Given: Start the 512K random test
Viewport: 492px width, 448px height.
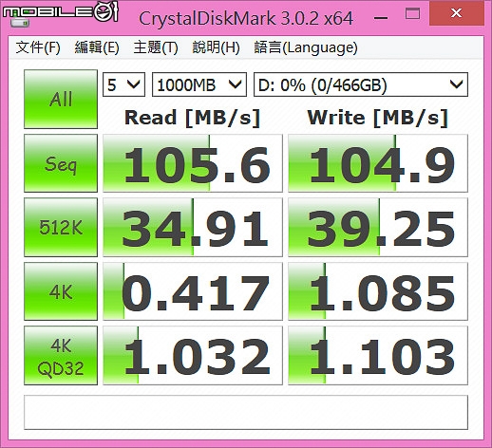Looking at the screenshot, I should [61, 227].
